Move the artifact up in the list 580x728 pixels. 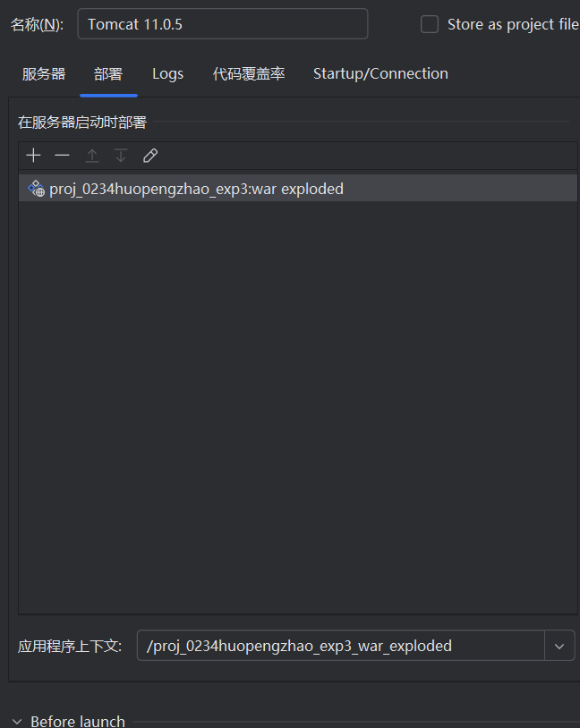pos(92,156)
